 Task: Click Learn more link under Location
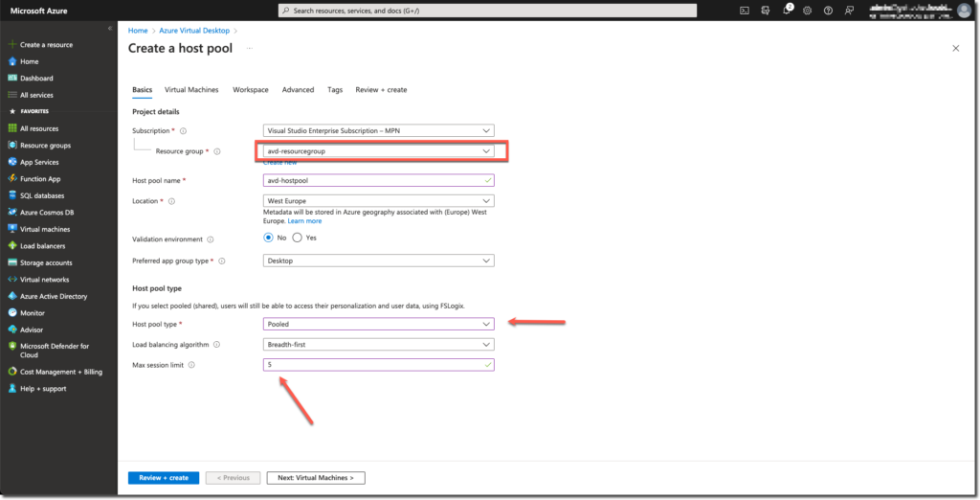tap(304, 221)
